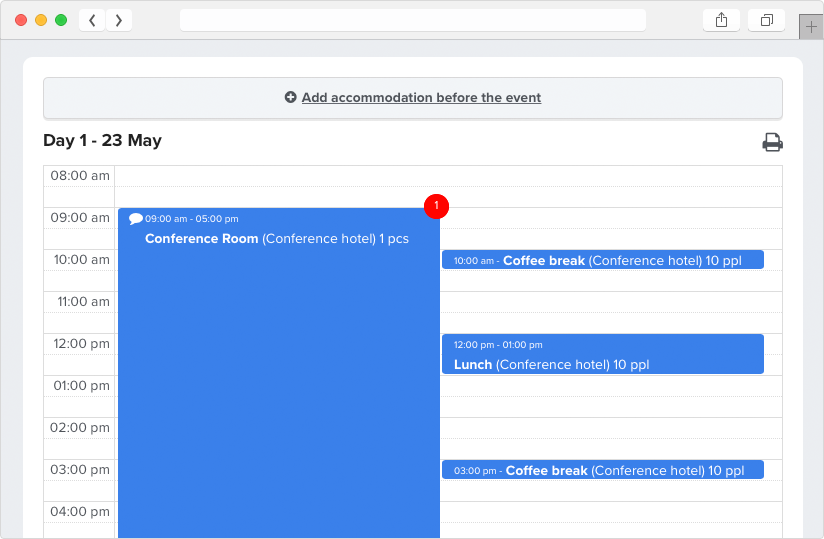Open the Lunch 12:00 pm event

[603, 354]
